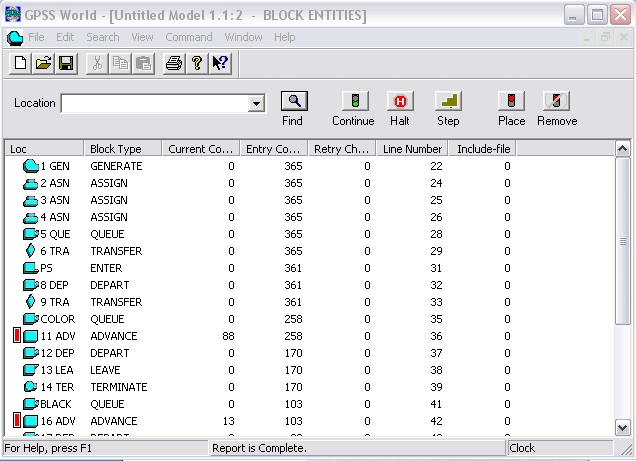Click the Report is Complete status text
The image size is (636, 461).
click(x=260, y=448)
